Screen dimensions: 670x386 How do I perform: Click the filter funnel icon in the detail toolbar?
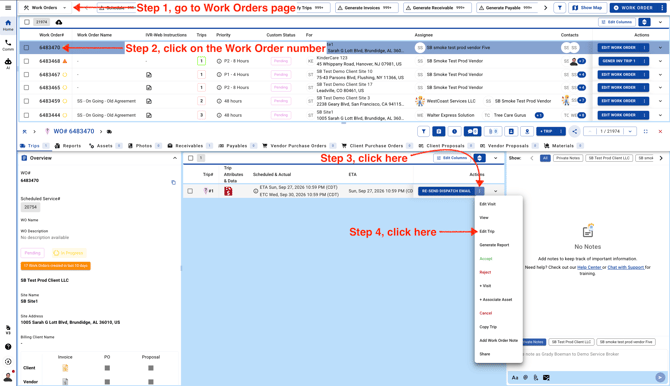click(423, 132)
